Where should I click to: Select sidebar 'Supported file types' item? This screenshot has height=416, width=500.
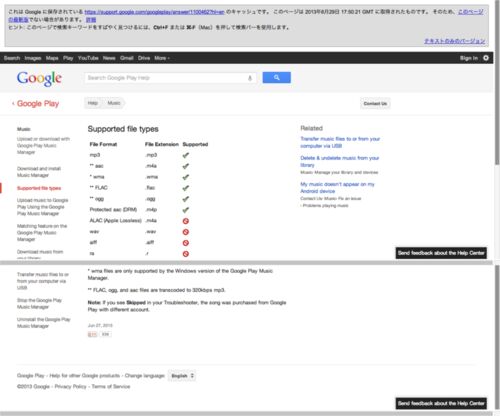(39, 188)
